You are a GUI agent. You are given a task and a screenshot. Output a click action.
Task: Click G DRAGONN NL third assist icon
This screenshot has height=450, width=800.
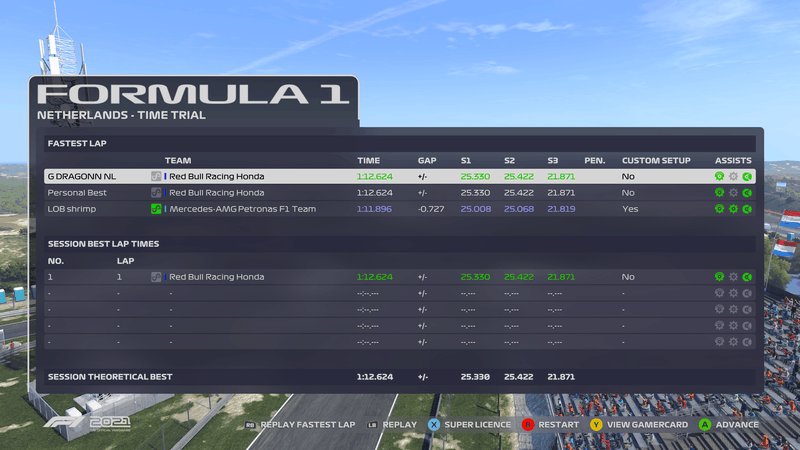[747, 177]
